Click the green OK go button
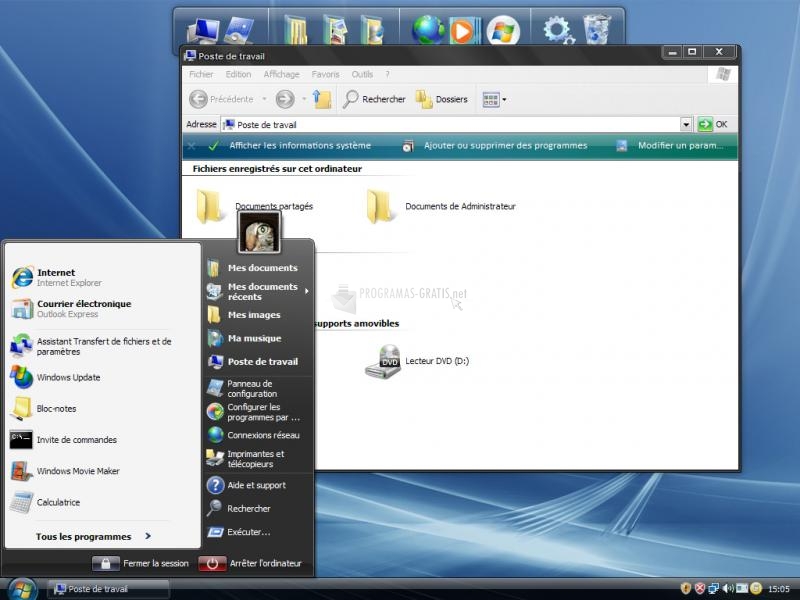The height and width of the screenshot is (600, 800). click(x=713, y=124)
